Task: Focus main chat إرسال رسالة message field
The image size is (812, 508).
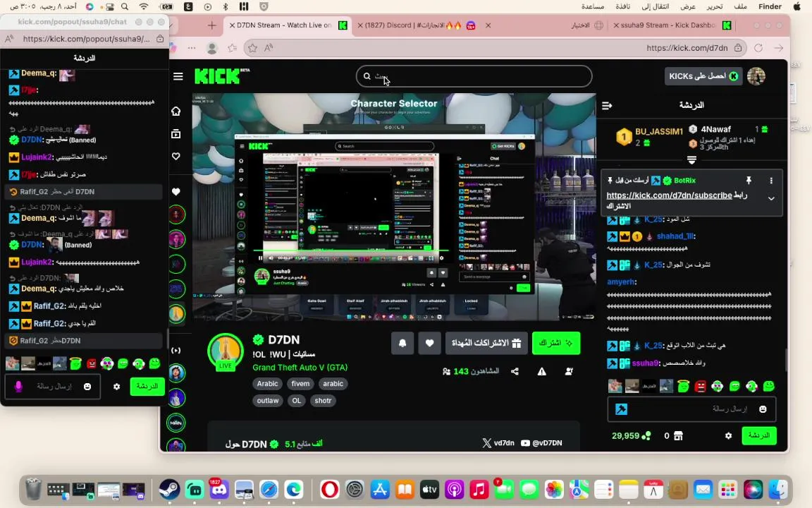Action: tap(691, 409)
